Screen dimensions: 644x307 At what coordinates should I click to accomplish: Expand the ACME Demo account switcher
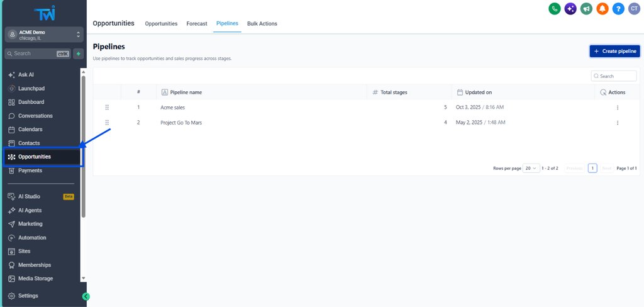[x=44, y=35]
